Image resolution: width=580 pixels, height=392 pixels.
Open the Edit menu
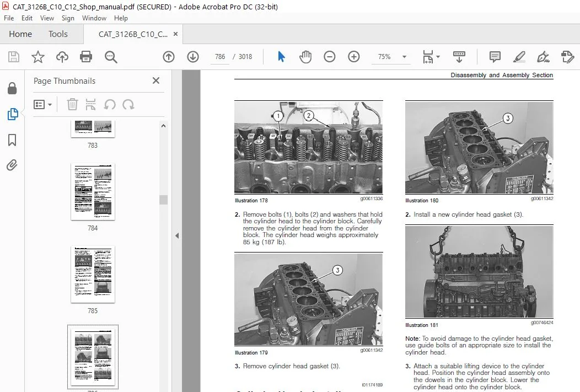26,18
